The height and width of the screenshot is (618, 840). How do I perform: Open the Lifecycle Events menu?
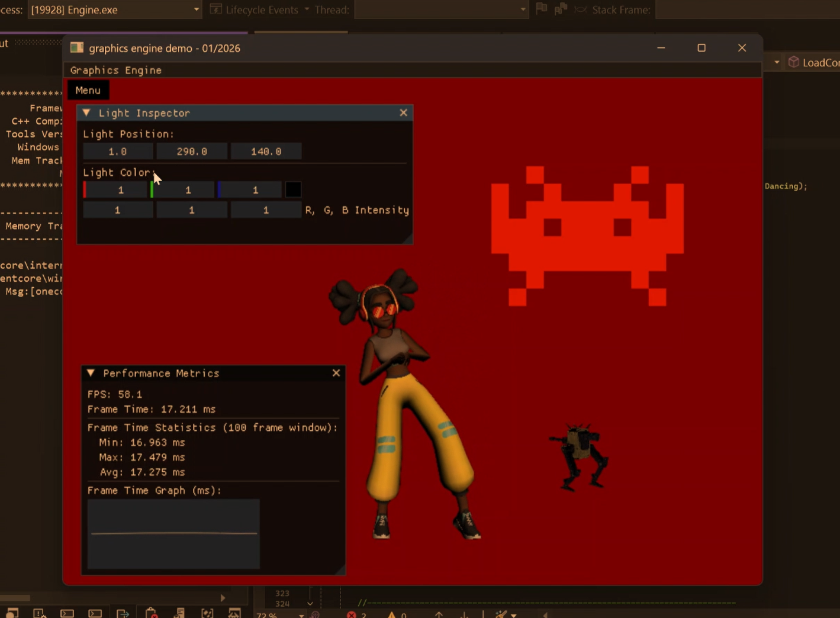tap(261, 9)
